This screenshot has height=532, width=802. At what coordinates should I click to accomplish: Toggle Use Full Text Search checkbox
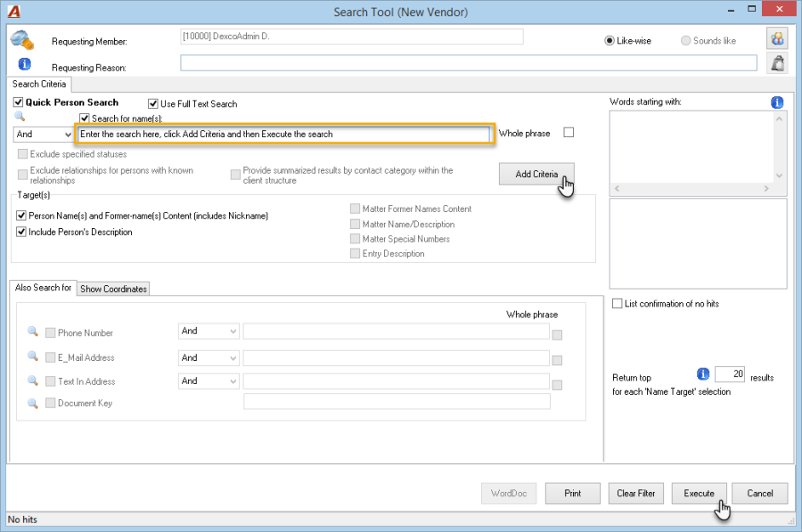pyautogui.click(x=153, y=104)
